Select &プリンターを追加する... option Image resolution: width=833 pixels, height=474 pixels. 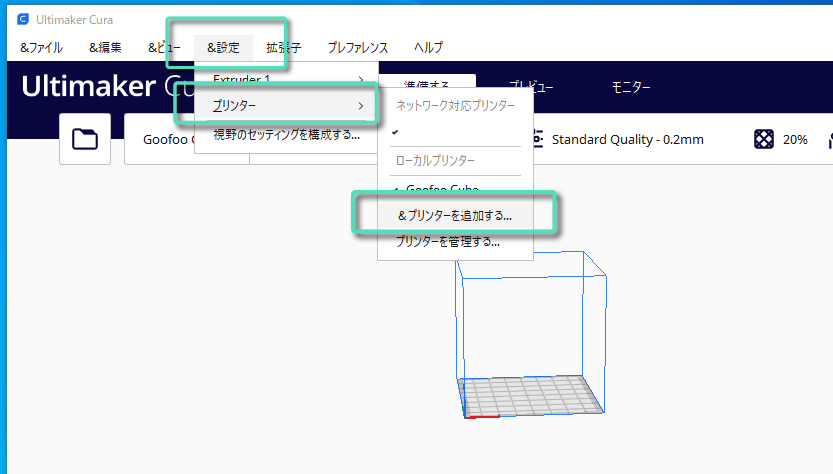(x=455, y=216)
